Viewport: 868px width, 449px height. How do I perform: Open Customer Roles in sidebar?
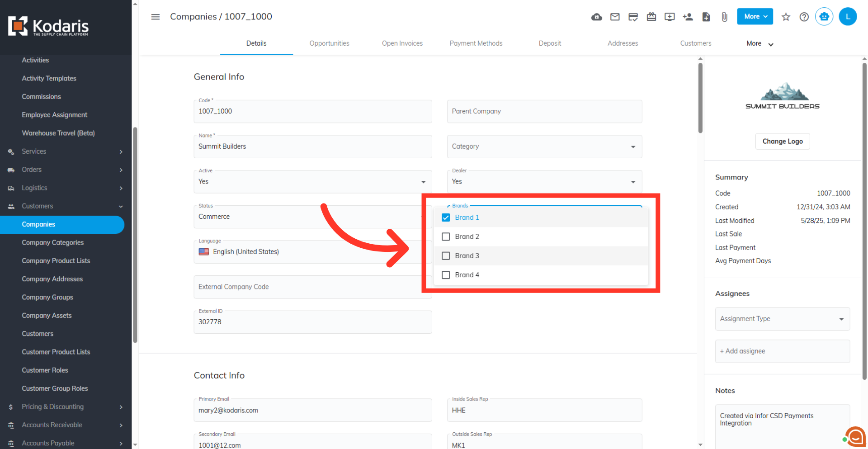[x=45, y=370]
